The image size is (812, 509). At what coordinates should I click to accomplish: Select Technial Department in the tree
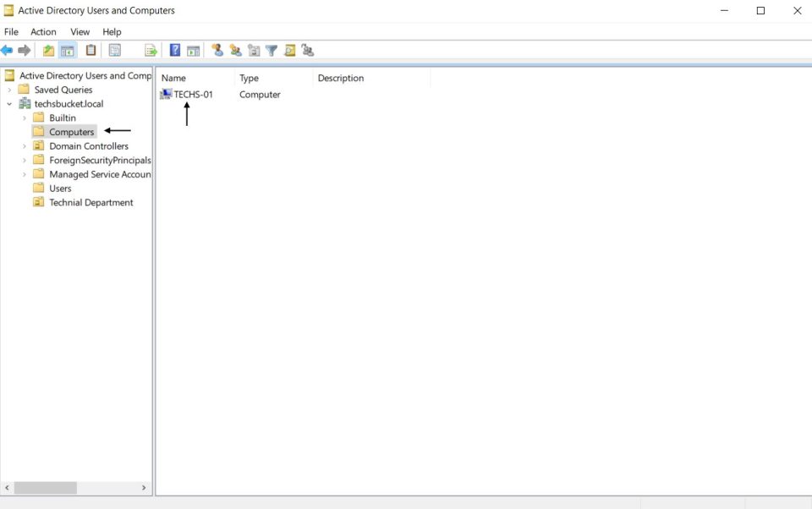[x=91, y=202]
